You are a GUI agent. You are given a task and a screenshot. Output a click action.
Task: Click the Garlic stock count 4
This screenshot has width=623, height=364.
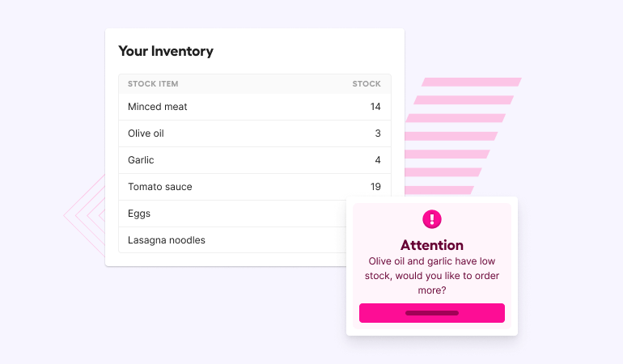pyautogui.click(x=378, y=160)
